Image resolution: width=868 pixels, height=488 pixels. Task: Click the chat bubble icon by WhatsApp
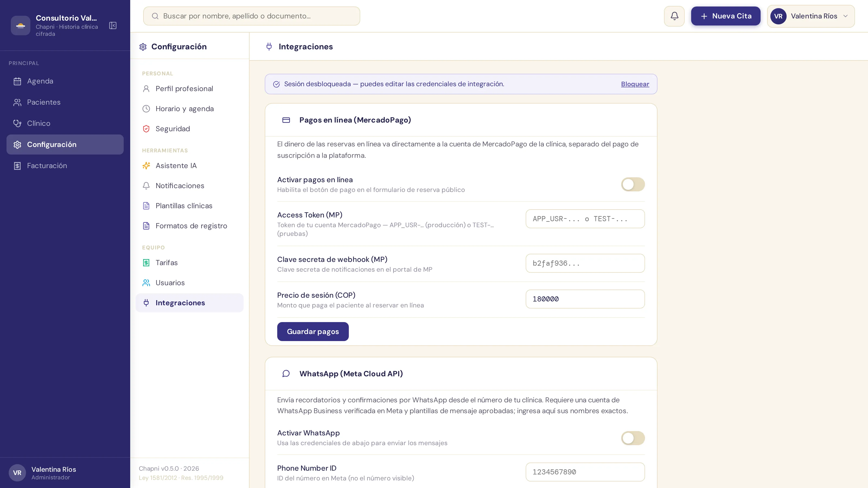pos(286,374)
